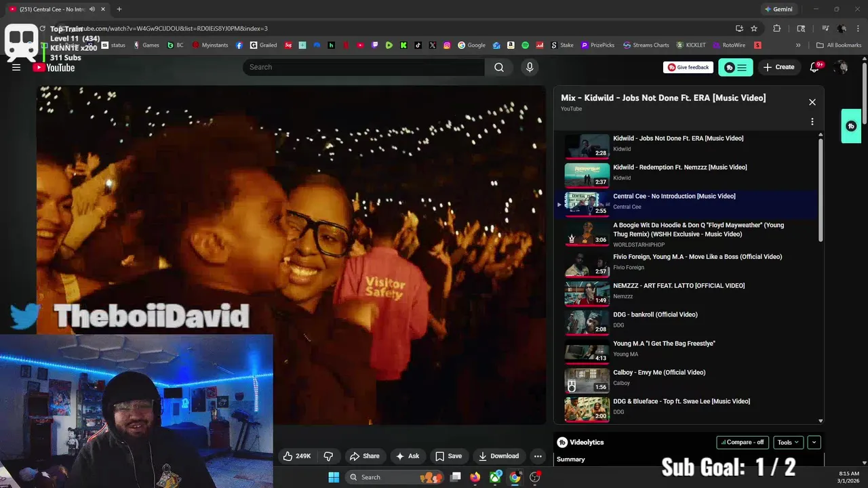This screenshot has width=868, height=488.
Task: Open the Grailed bookmark
Action: point(263,45)
